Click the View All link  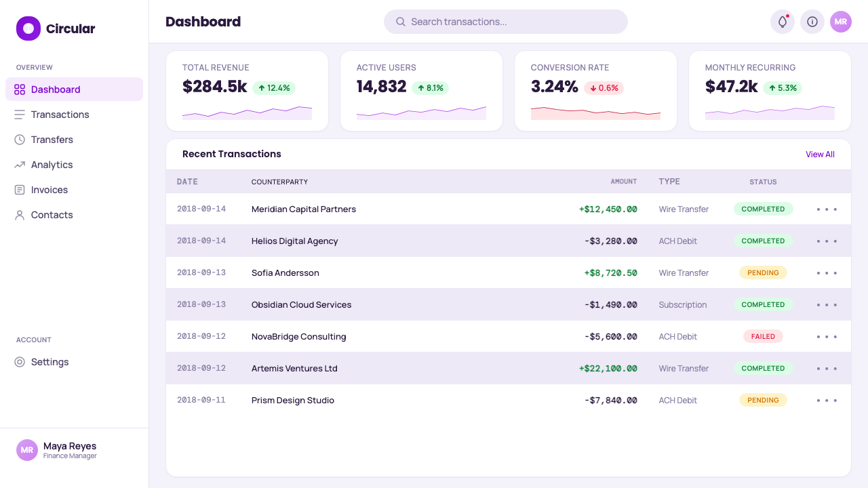820,155
